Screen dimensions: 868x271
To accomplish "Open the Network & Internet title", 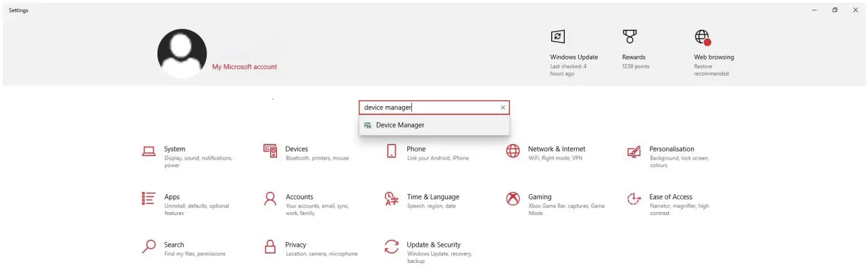I will 557,149.
